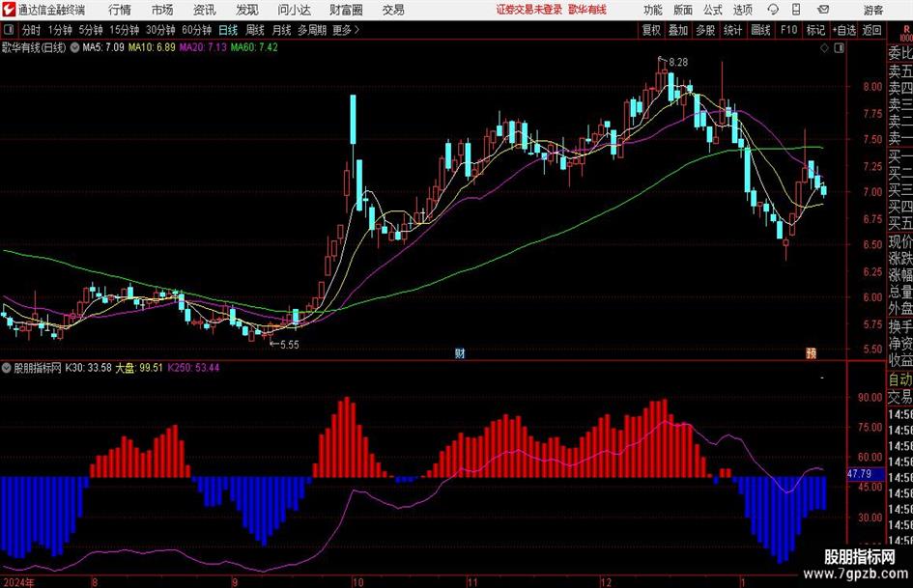Click the month 10 marker on the time axis
Screen dimensions: 913x588
[357, 582]
